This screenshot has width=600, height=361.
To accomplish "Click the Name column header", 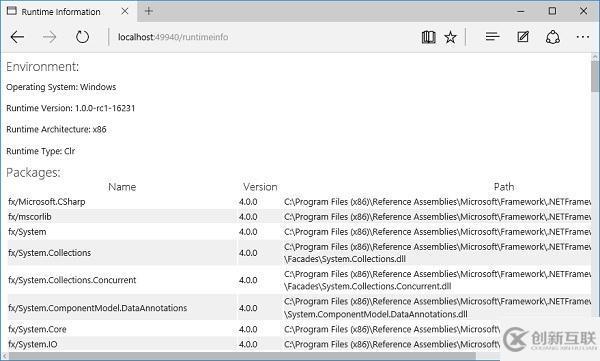I will pos(122,187).
